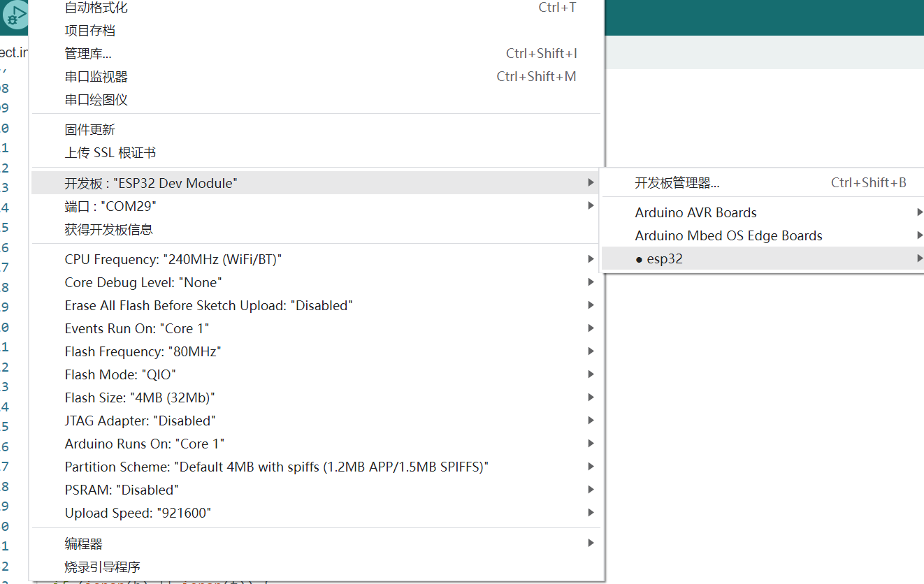Open Flash Mode "QIO" setting
The image size is (924, 584).
pos(316,374)
